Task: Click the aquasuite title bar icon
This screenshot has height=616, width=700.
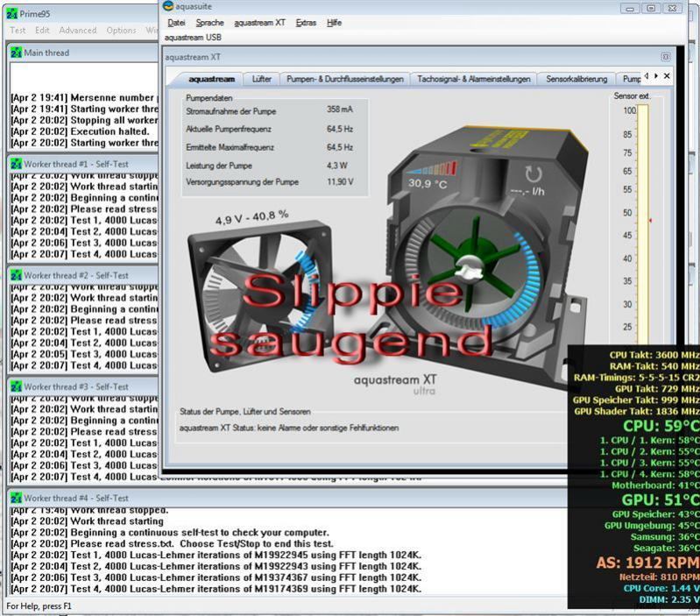Action: point(168,6)
